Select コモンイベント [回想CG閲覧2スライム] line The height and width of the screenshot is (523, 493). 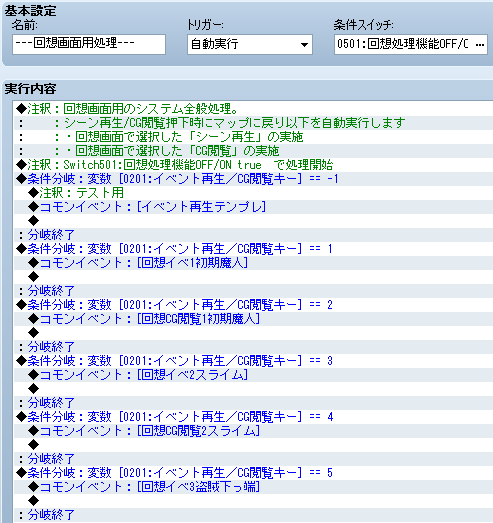(254, 431)
